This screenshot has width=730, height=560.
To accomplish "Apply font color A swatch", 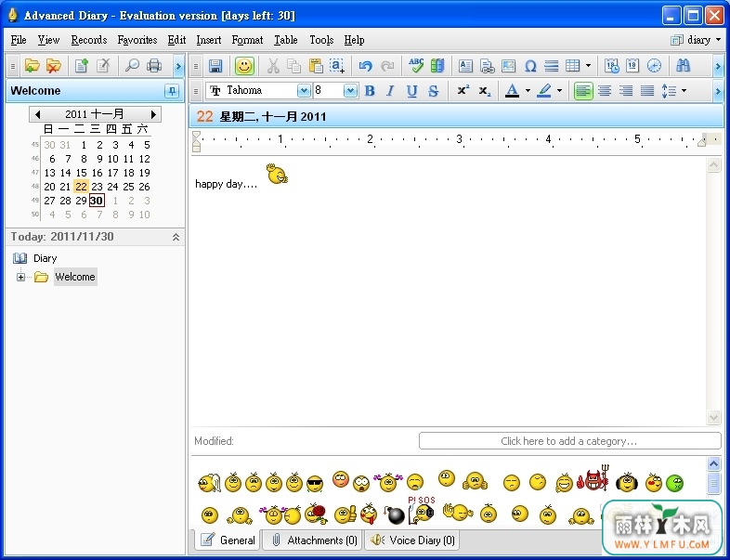I will coord(512,91).
